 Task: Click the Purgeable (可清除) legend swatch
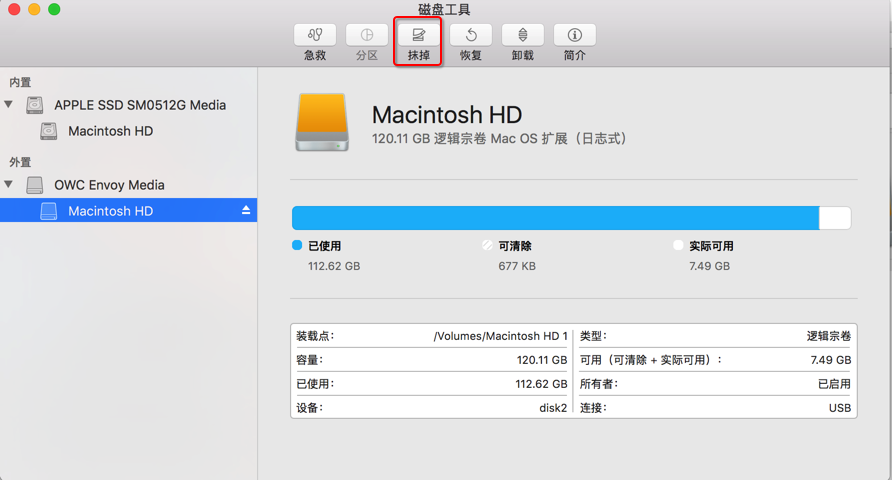tap(487, 245)
